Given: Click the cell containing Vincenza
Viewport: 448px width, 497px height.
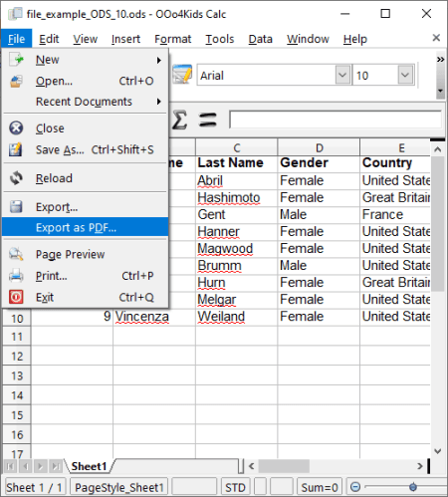Looking at the screenshot, I should pyautogui.click(x=154, y=317).
